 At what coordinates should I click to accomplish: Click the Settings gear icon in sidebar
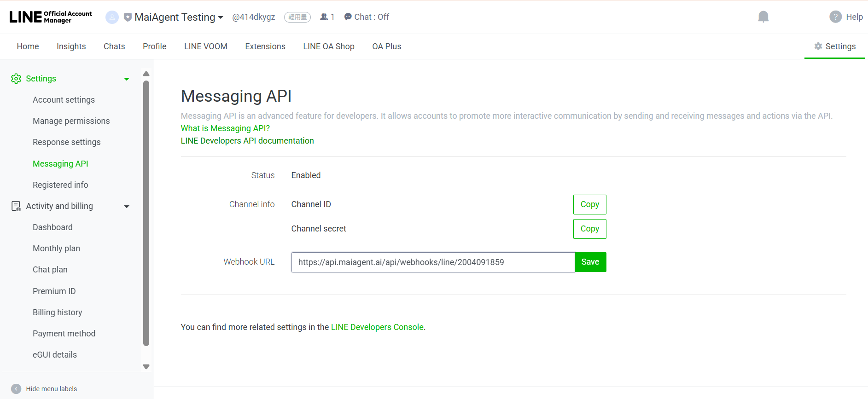coord(16,79)
